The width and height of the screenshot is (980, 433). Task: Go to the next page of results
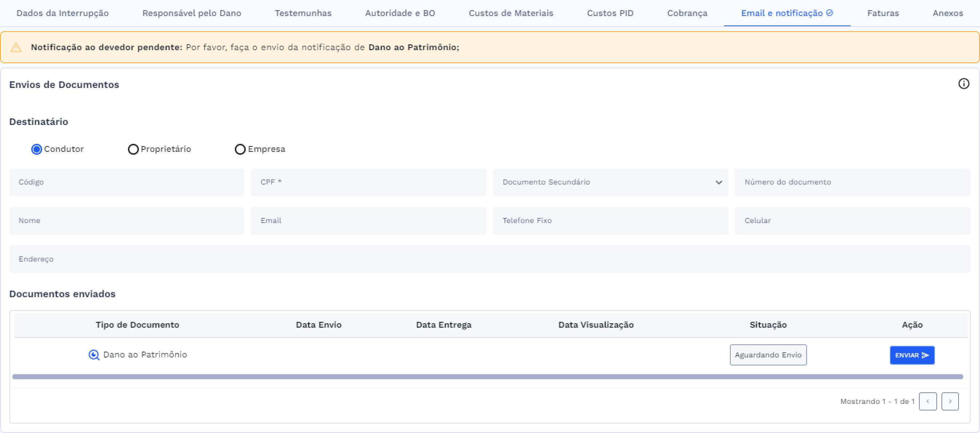950,401
